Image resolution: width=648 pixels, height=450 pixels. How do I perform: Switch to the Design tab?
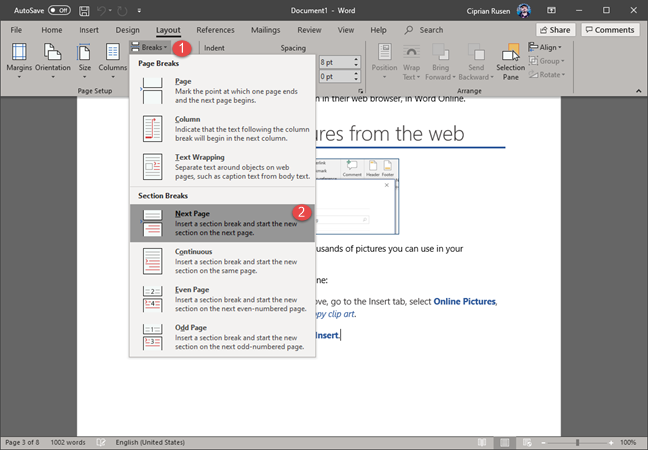click(x=127, y=30)
